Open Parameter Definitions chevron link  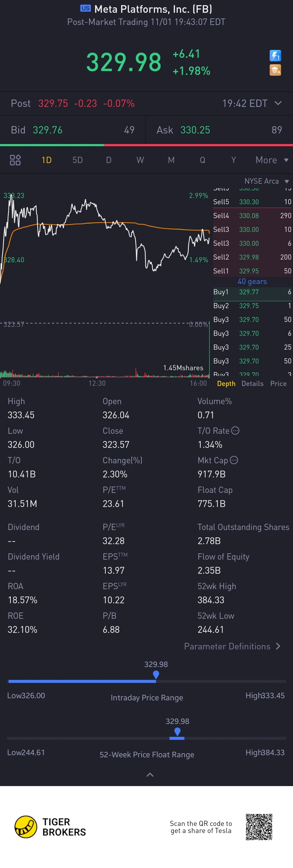[x=232, y=646]
